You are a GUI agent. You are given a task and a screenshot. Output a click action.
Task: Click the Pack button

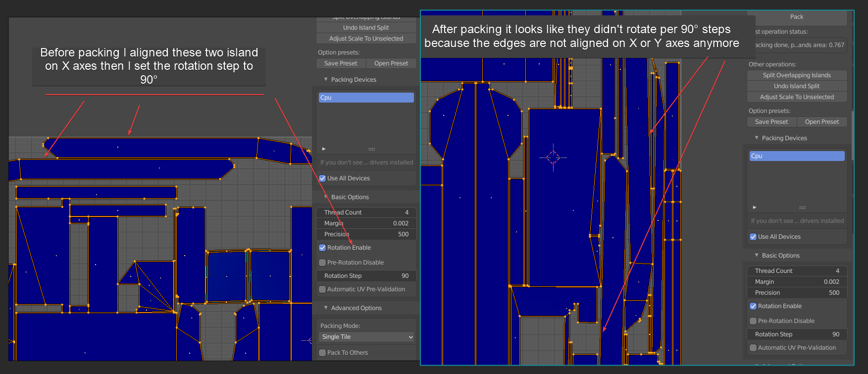pos(797,17)
